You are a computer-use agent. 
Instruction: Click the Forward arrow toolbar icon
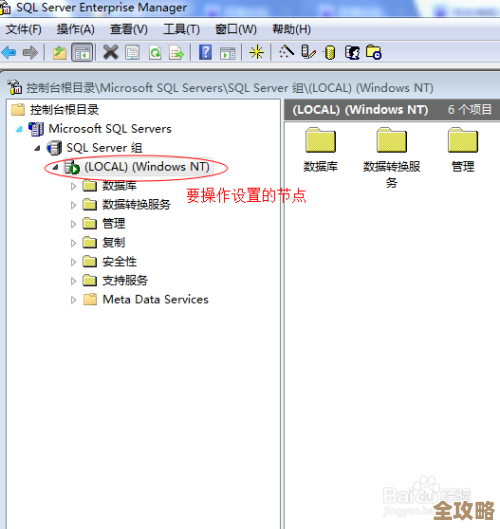(30, 53)
